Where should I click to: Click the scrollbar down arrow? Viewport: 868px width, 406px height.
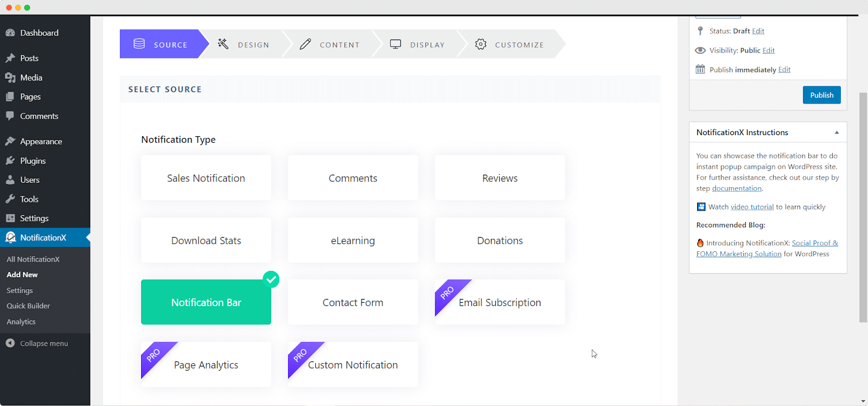point(863,402)
